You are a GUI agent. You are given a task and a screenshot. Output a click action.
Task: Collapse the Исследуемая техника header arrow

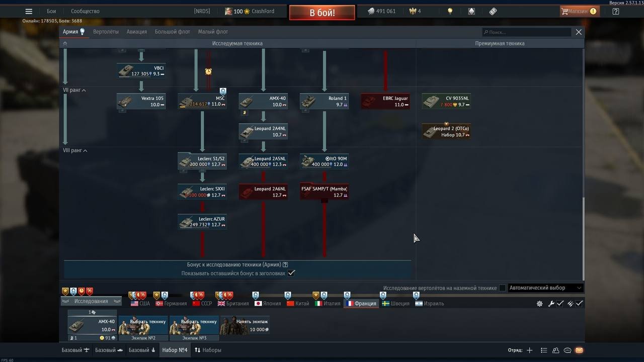(x=65, y=43)
